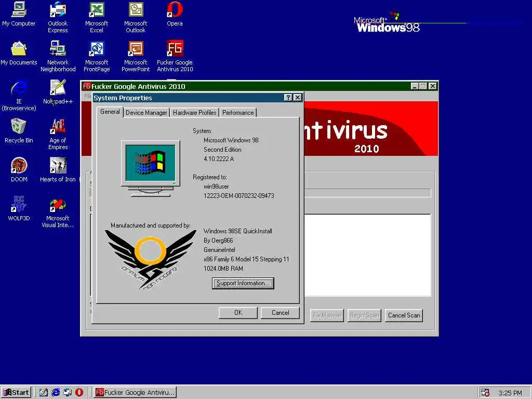Launch Microsoft PowerPoint shortcut

[136, 56]
